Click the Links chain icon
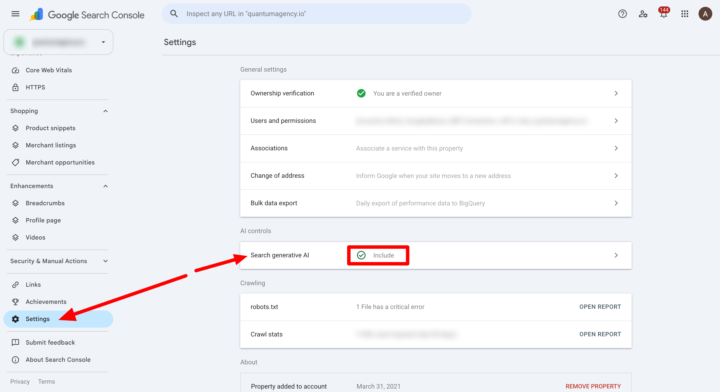The width and height of the screenshot is (720, 392). (x=16, y=285)
